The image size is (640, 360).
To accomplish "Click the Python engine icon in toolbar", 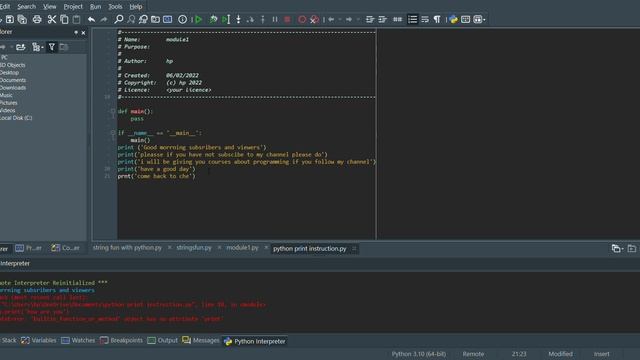I will pos(453,19).
